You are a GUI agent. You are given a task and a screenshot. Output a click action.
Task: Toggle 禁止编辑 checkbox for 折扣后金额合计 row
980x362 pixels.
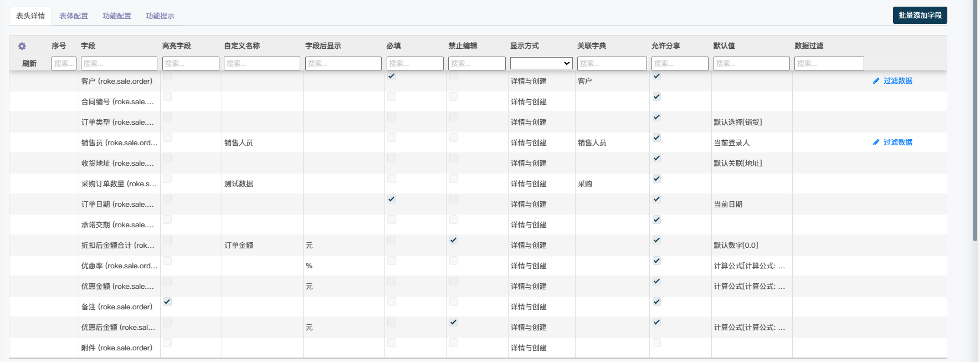453,240
